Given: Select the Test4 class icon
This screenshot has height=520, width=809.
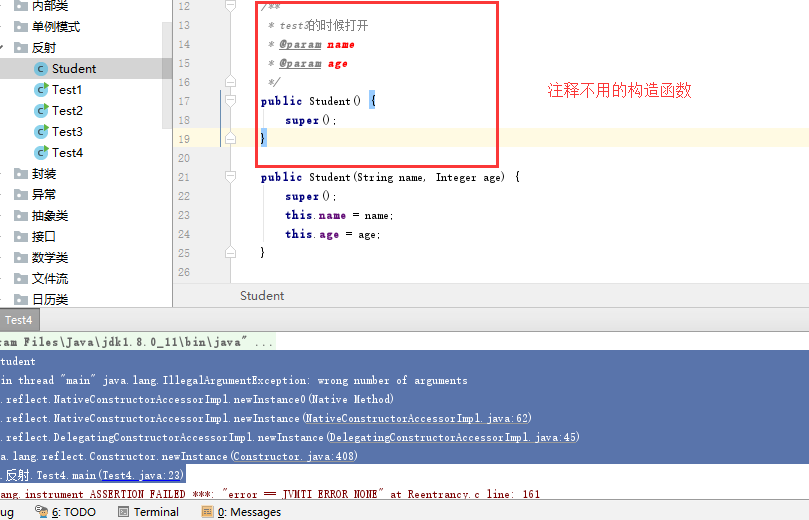Looking at the screenshot, I should tap(41, 153).
